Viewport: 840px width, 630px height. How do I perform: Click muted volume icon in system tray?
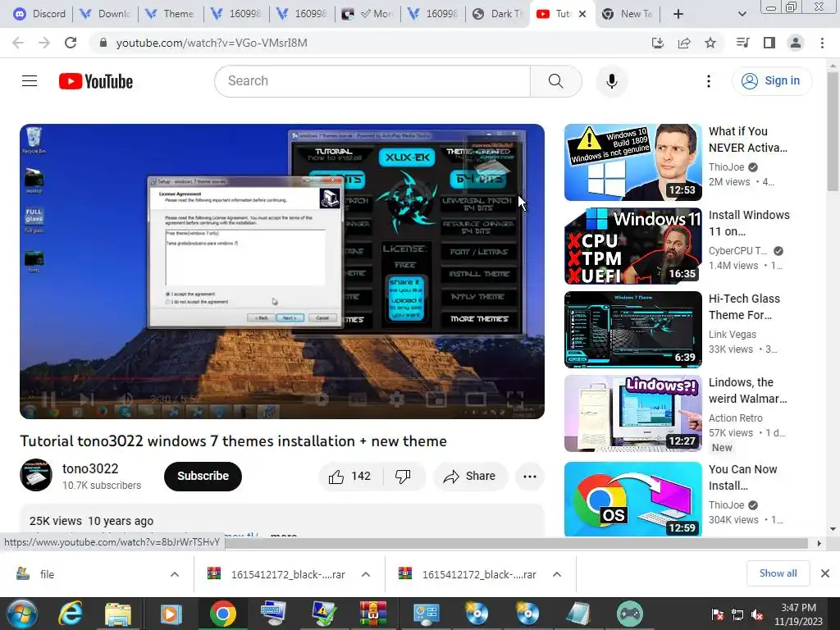(757, 614)
